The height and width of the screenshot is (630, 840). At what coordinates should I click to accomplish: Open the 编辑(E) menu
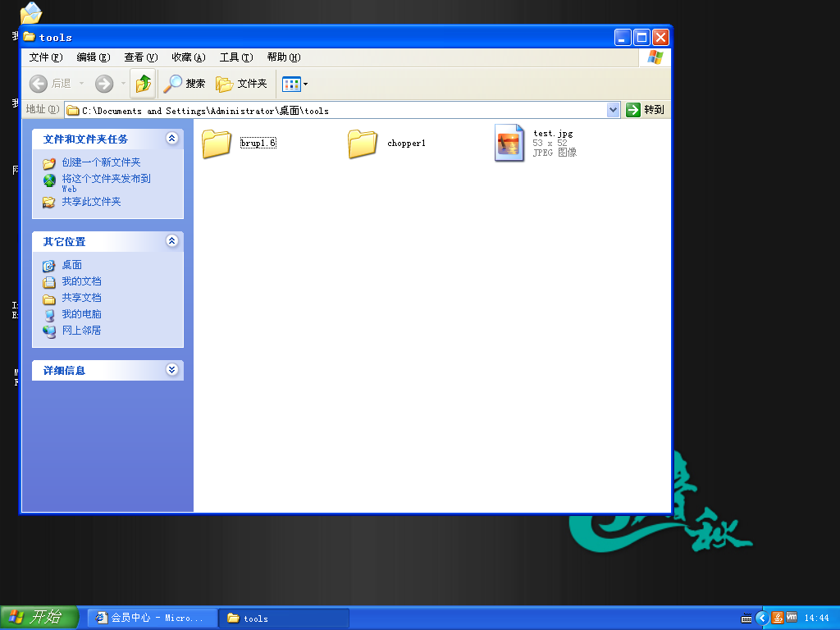(x=94, y=57)
